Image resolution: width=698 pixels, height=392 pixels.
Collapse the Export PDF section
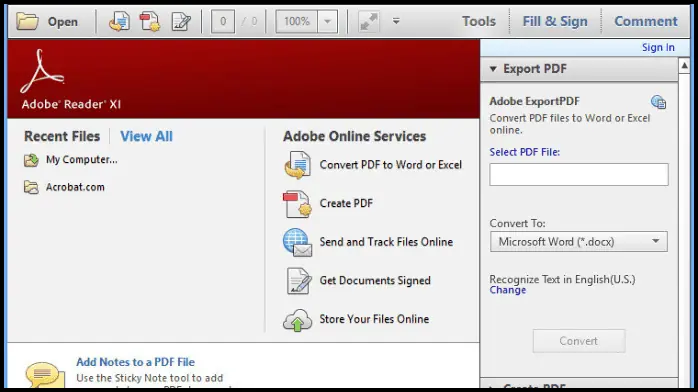[493, 69]
